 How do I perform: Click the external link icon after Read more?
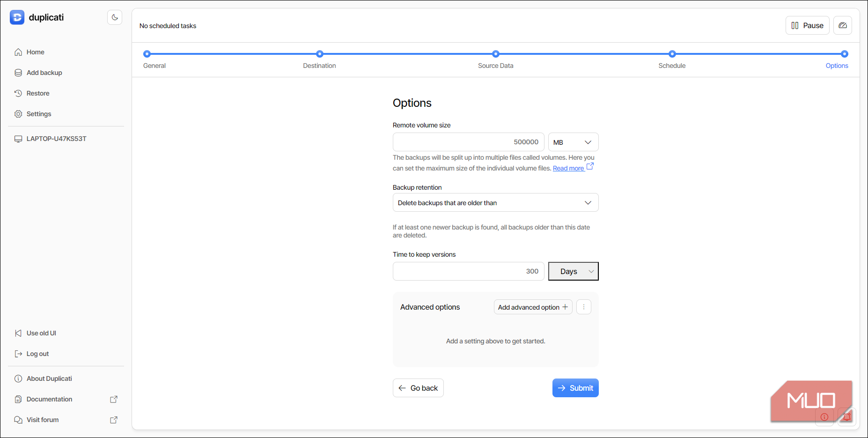coord(590,166)
